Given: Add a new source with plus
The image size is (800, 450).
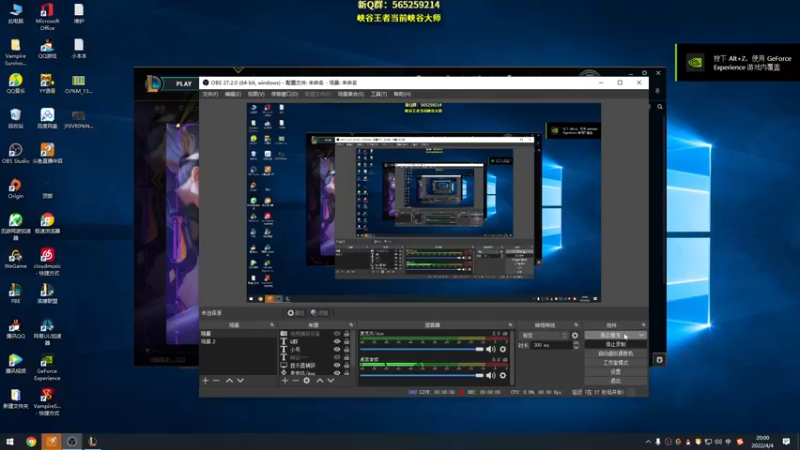Looking at the screenshot, I should 285,380.
